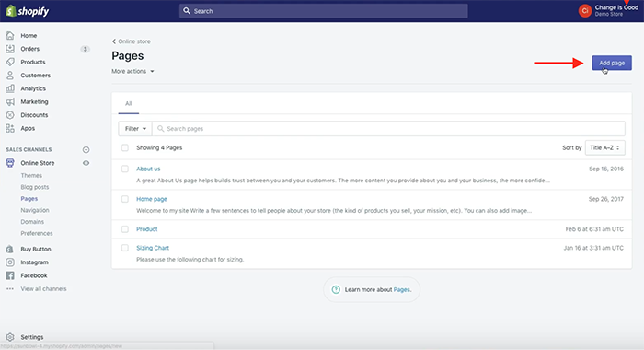This screenshot has height=350, width=644.
Task: Open the Product page link
Action: coord(146,229)
